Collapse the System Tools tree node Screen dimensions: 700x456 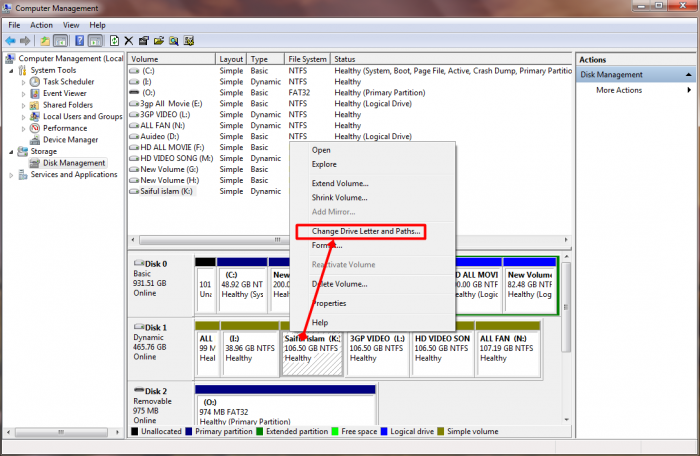[11, 71]
